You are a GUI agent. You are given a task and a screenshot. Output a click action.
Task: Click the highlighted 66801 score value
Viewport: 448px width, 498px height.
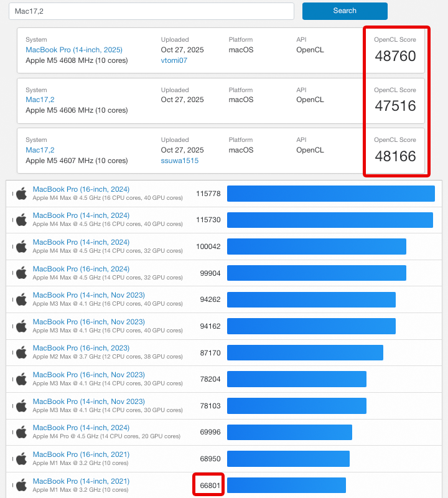[208, 485]
